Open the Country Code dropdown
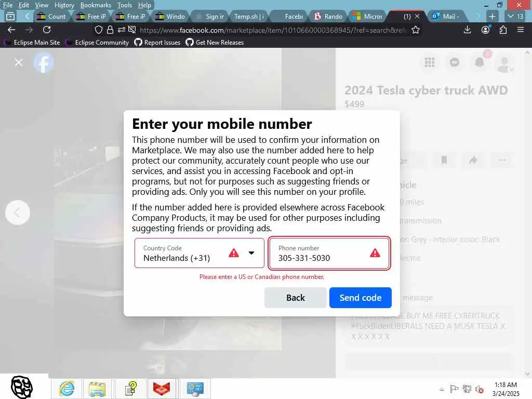Screen dimensions: 532x399 click(x=199, y=253)
